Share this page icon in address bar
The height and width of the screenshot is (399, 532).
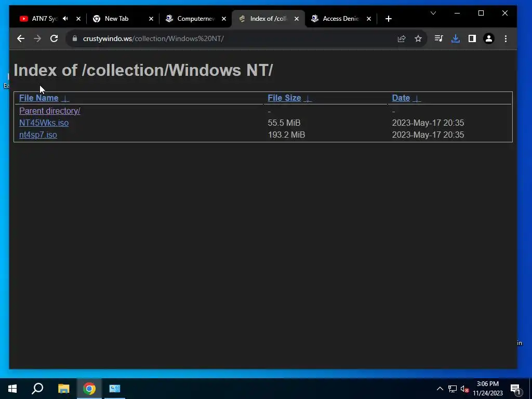pos(402,38)
